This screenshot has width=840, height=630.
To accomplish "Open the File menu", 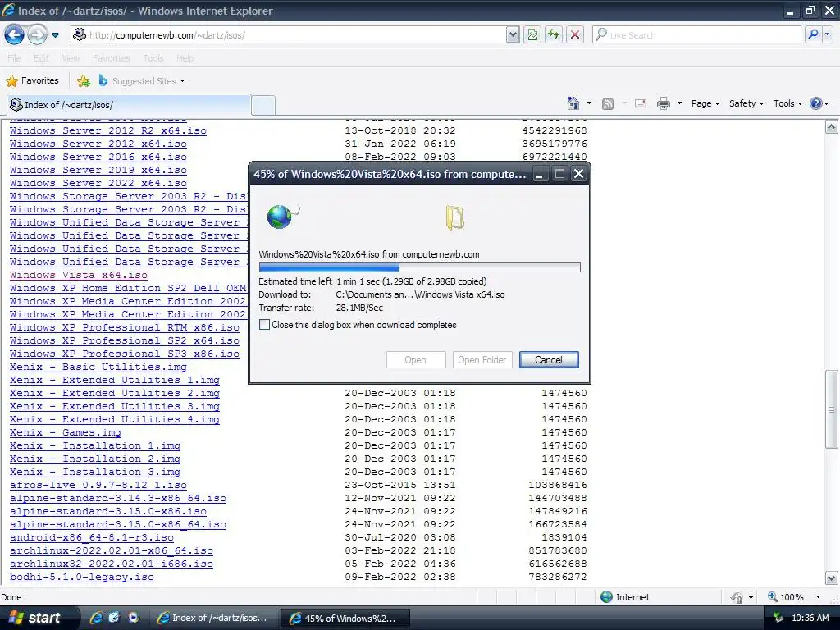I will pos(15,58).
